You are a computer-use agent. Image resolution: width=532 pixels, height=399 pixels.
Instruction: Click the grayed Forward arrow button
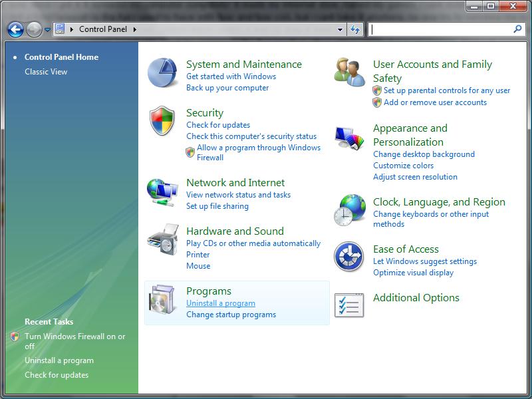pos(34,29)
